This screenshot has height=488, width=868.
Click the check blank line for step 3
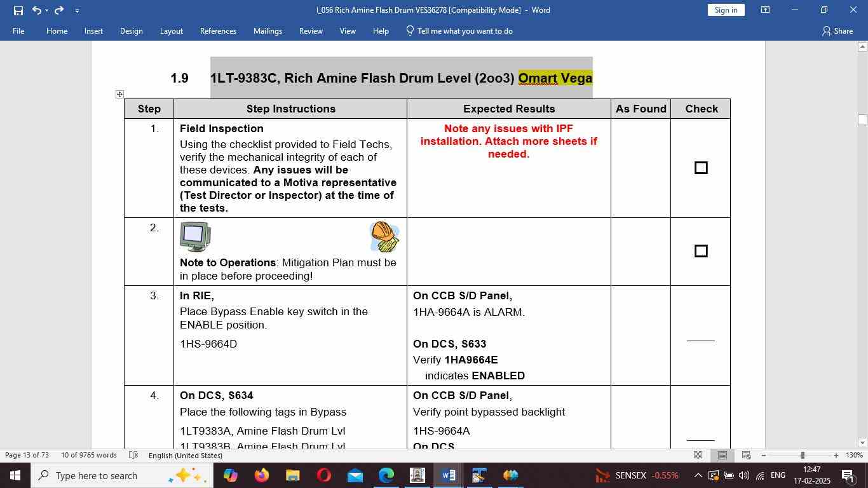pos(701,340)
